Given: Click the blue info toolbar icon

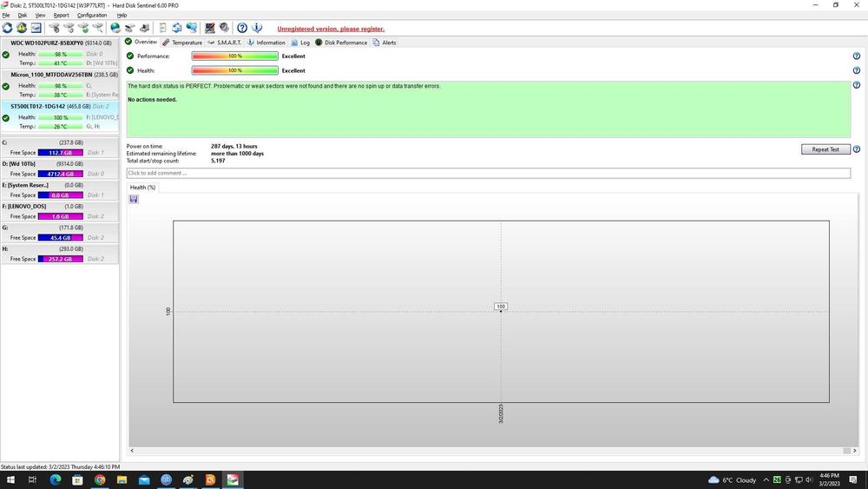Looking at the screenshot, I should pyautogui.click(x=257, y=28).
